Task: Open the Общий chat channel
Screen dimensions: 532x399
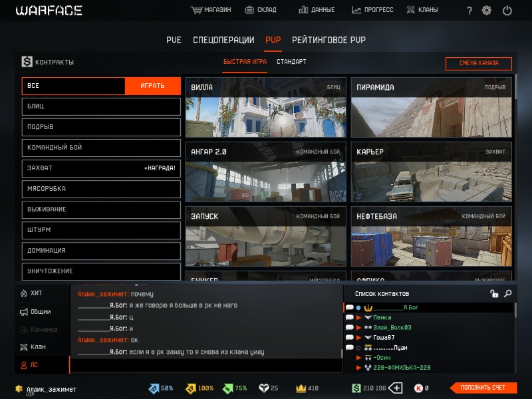Action: (x=43, y=311)
